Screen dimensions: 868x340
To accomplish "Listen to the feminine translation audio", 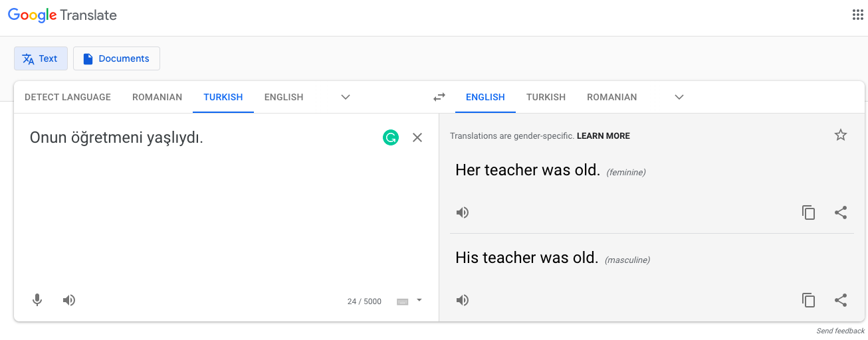I will click(x=463, y=212).
